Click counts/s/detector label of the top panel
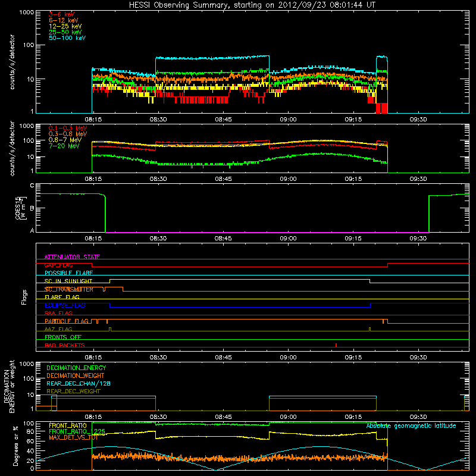Image resolution: width=476 pixels, height=476 pixels. tap(12, 62)
